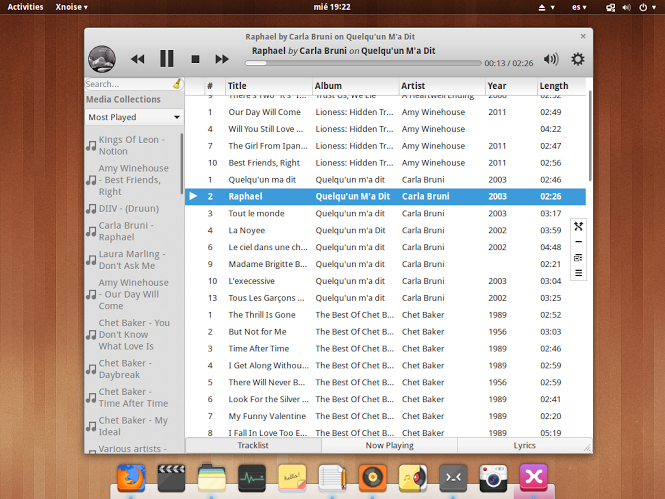The image size is (665, 499).
Task: Click the Search input field
Action: [129, 84]
